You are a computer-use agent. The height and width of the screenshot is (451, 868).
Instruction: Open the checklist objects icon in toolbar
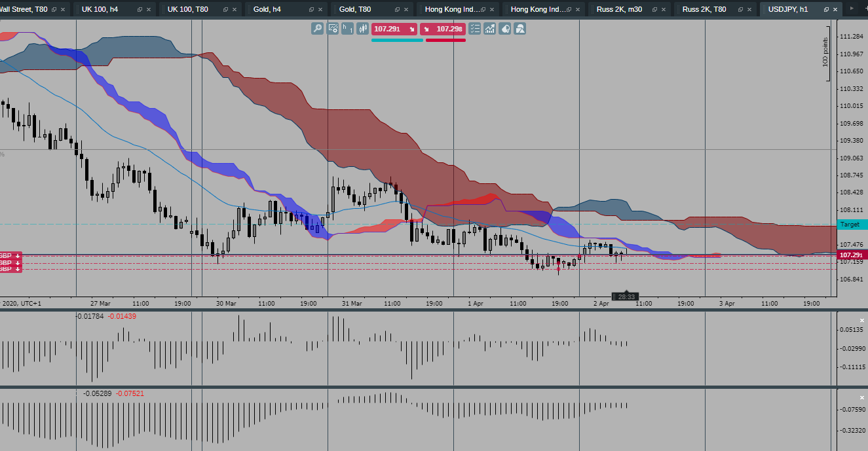coord(474,29)
